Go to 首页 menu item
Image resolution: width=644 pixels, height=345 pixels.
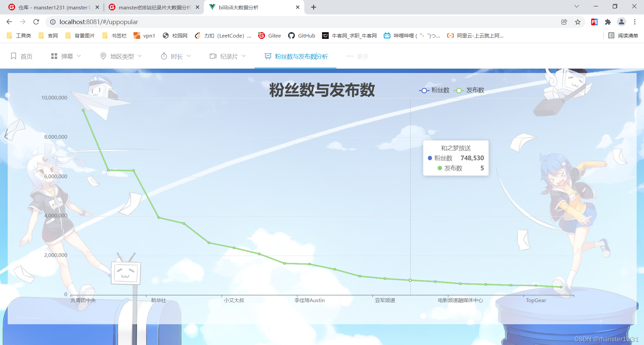tap(22, 56)
